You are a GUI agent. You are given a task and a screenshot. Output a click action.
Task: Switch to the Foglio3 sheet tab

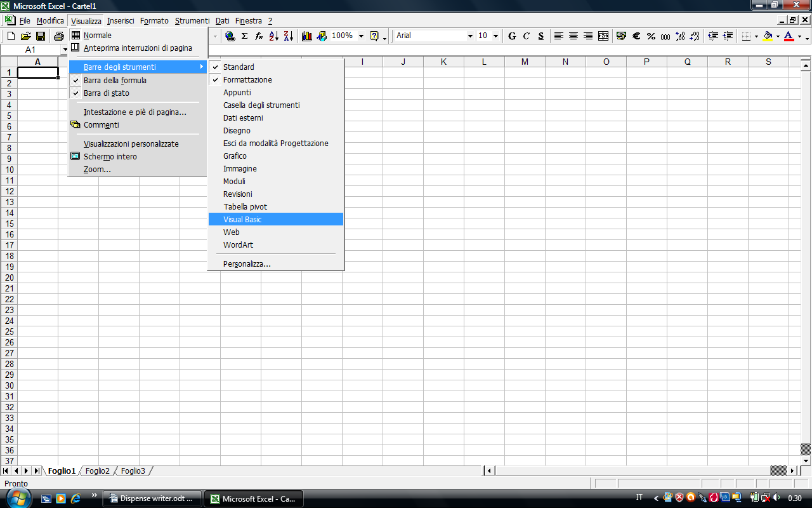[x=133, y=471]
